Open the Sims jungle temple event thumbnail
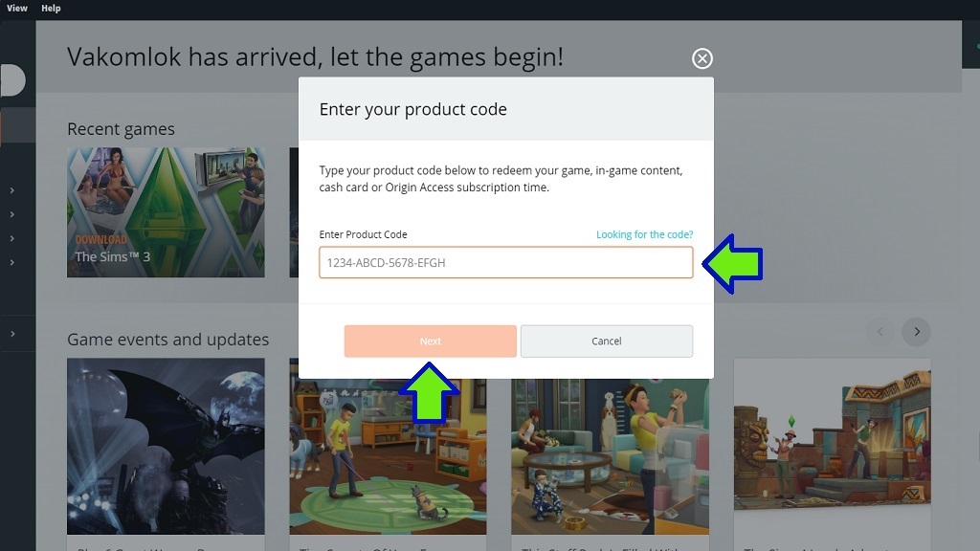Screen dimensions: 980x551 click(832, 446)
